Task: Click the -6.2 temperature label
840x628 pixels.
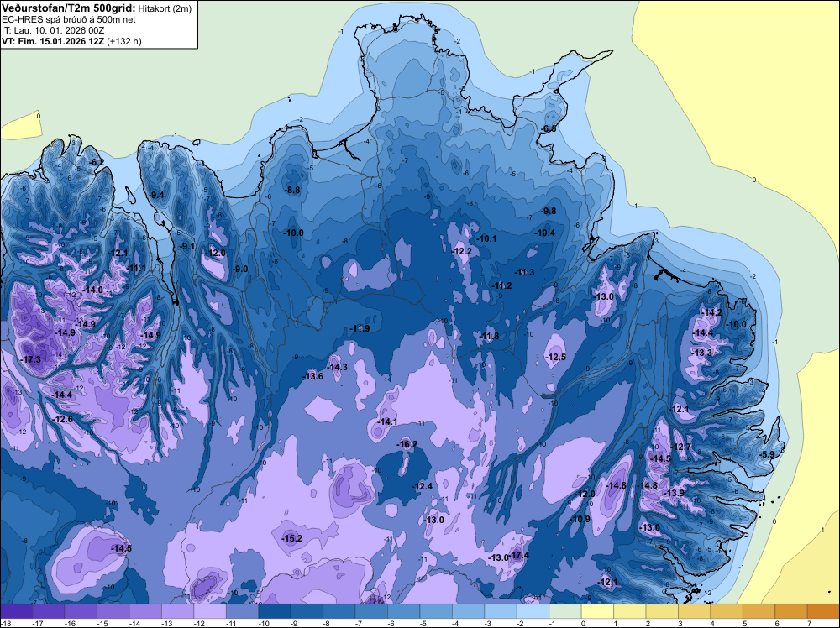Action: (x=97, y=162)
